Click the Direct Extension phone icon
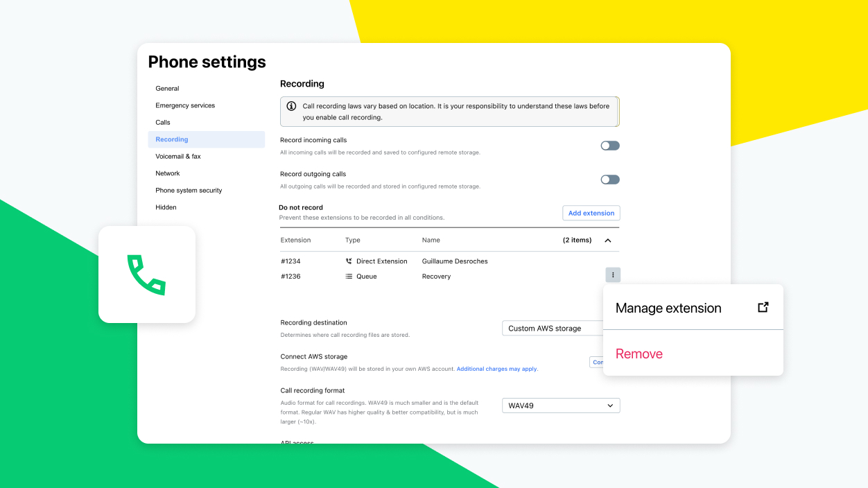 349,261
